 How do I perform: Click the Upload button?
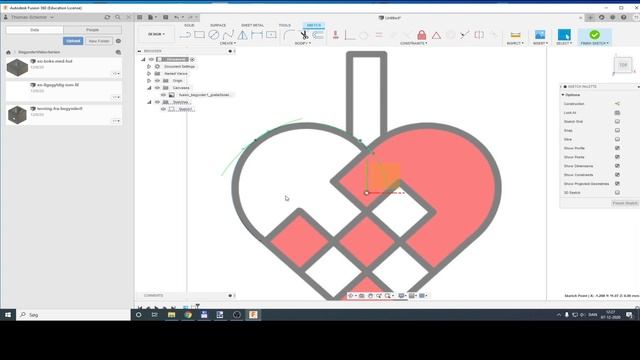[73, 41]
